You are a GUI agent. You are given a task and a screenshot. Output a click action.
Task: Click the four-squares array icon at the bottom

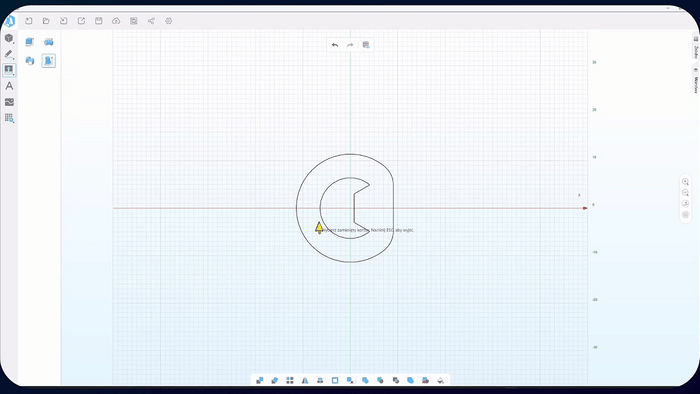click(290, 380)
